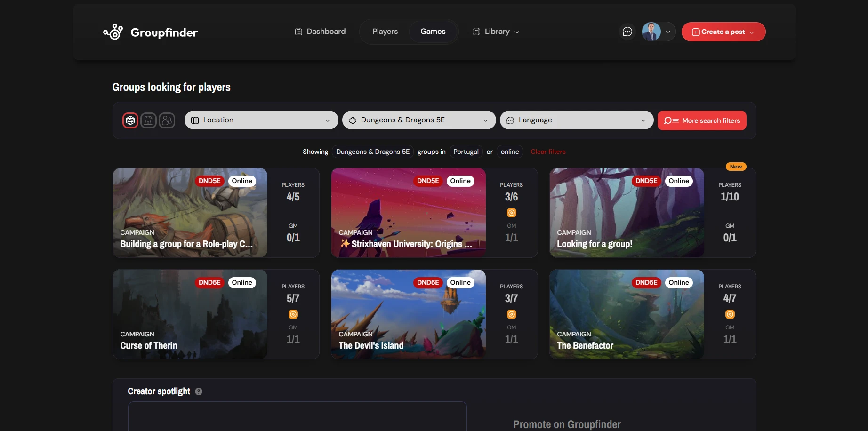This screenshot has height=431, width=868.
Task: Open the chat messages icon
Action: [x=627, y=32]
